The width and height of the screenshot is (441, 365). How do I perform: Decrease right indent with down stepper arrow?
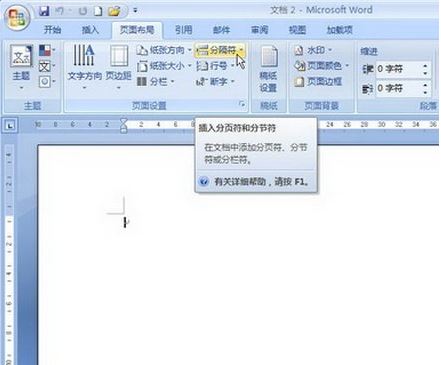[425, 92]
